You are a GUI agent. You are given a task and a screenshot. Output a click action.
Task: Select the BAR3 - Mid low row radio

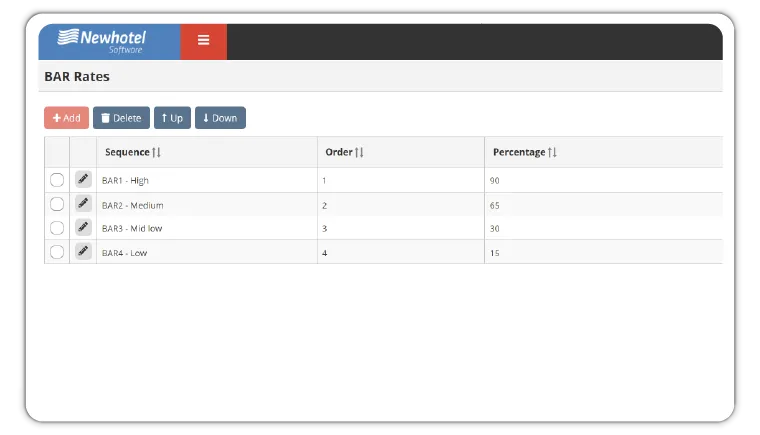pos(57,228)
